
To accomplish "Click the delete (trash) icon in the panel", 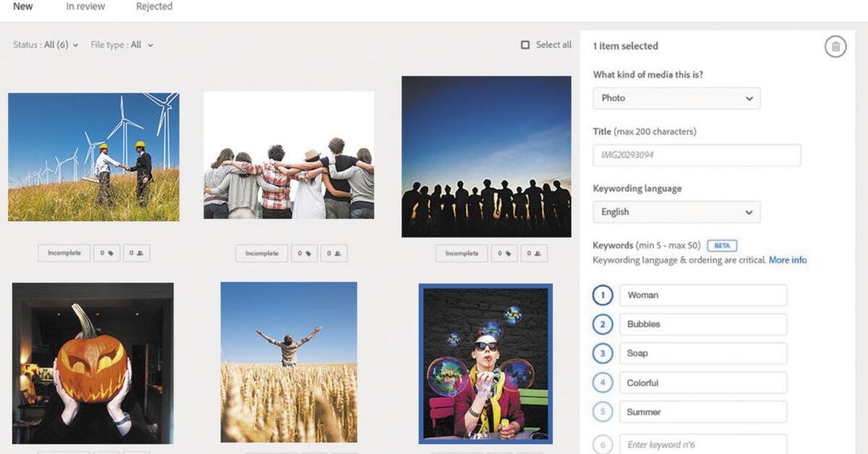I will [835, 46].
